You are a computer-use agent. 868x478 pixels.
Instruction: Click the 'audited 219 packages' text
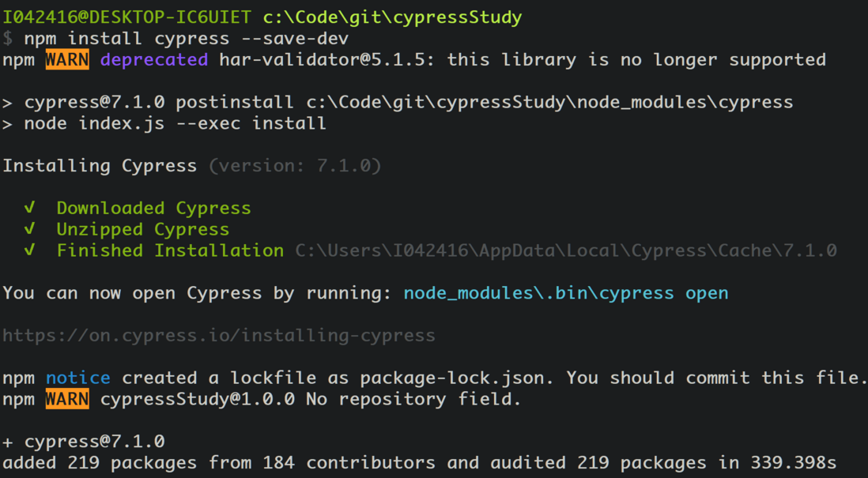[598, 463]
